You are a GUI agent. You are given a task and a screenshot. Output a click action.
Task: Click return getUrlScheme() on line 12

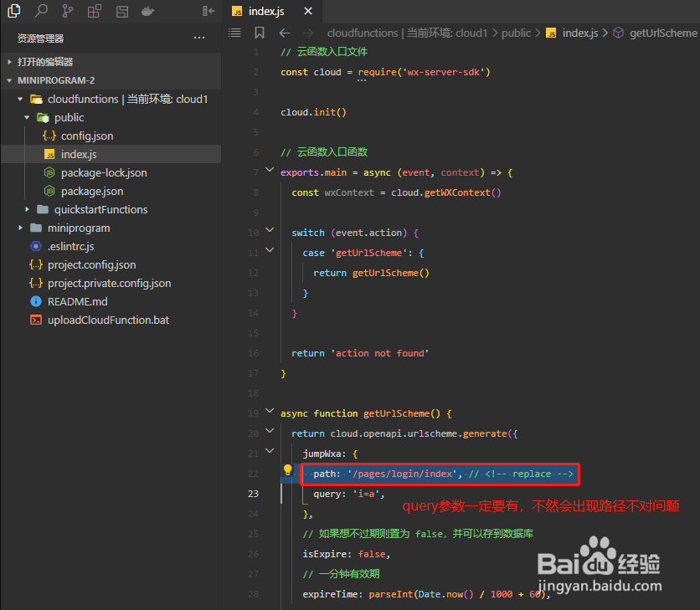[x=371, y=273]
